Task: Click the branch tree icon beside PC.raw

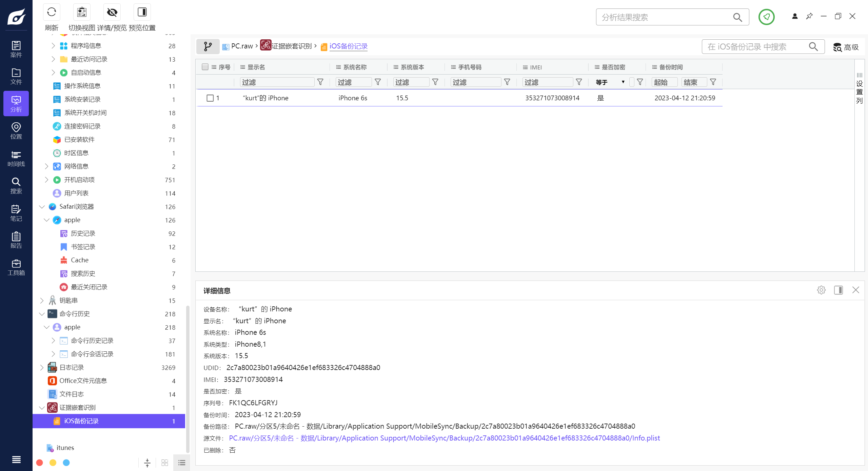Action: click(208, 46)
